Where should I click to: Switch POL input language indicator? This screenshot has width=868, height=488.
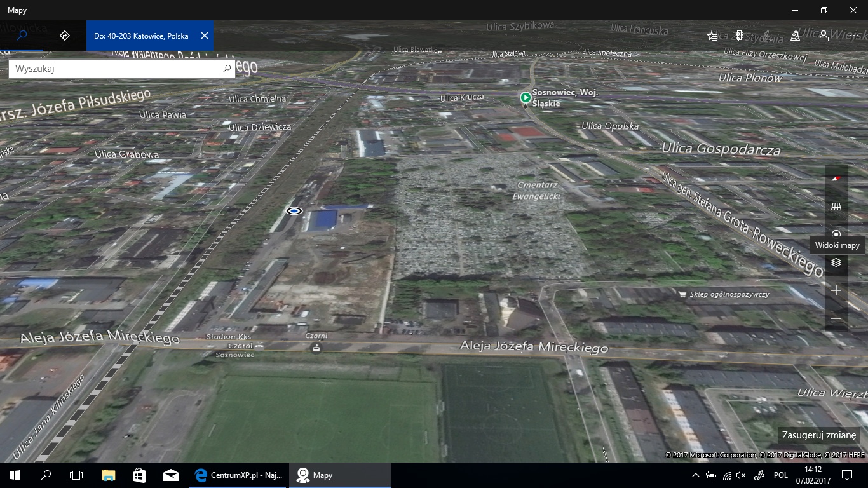coord(781,475)
